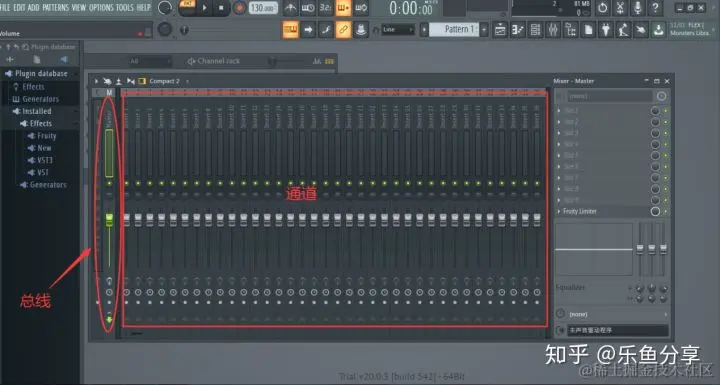
Task: Open the TOOLS menu
Action: click(x=125, y=7)
